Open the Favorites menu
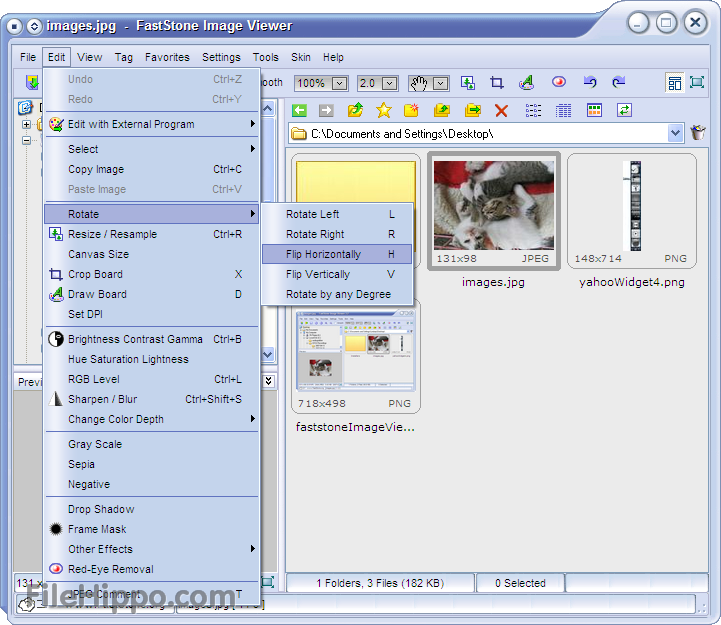Screen dimensions: 721x625 point(167,57)
